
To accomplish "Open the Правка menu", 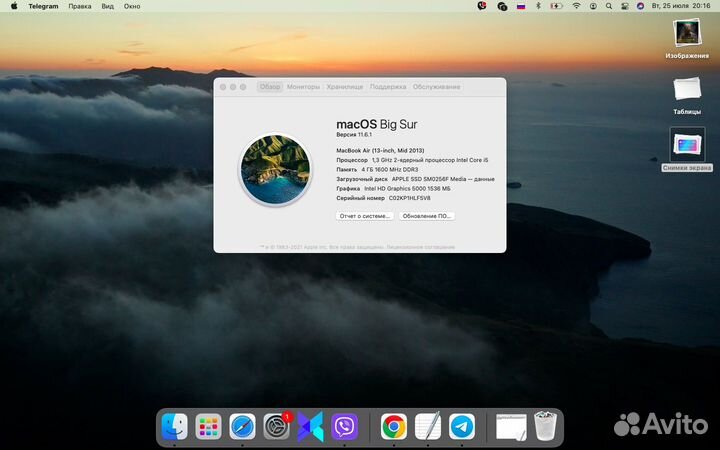I will pyautogui.click(x=80, y=6).
